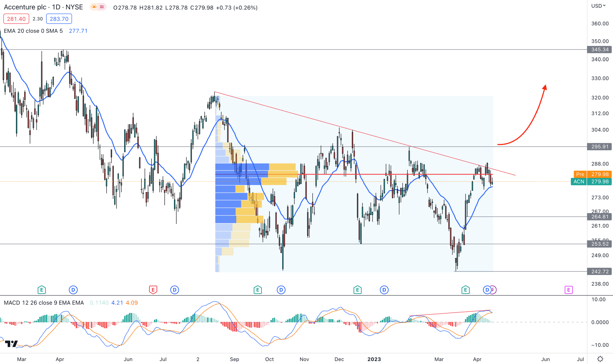
Task: Click the 242.72 price level label
Action: 600,271
